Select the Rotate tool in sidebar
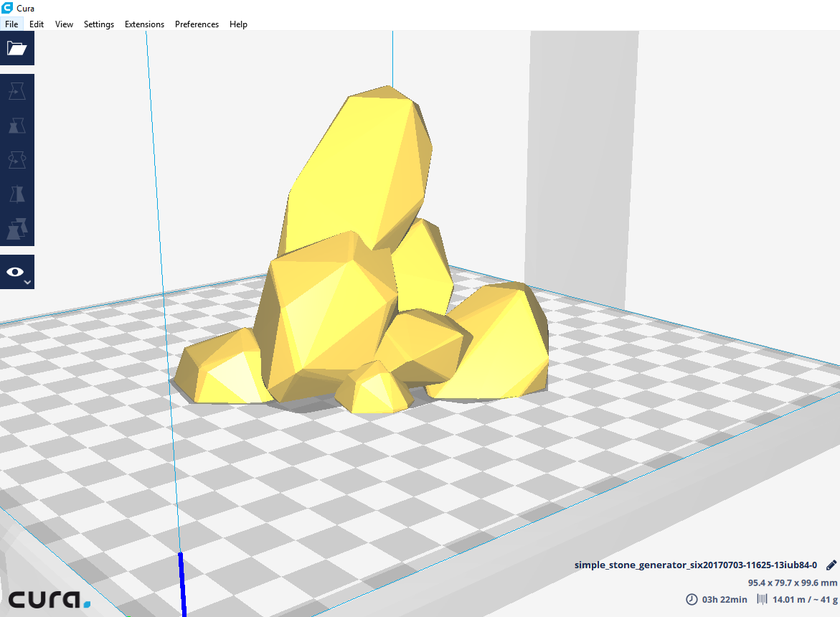Viewport: 840px width, 617px height. click(x=17, y=159)
